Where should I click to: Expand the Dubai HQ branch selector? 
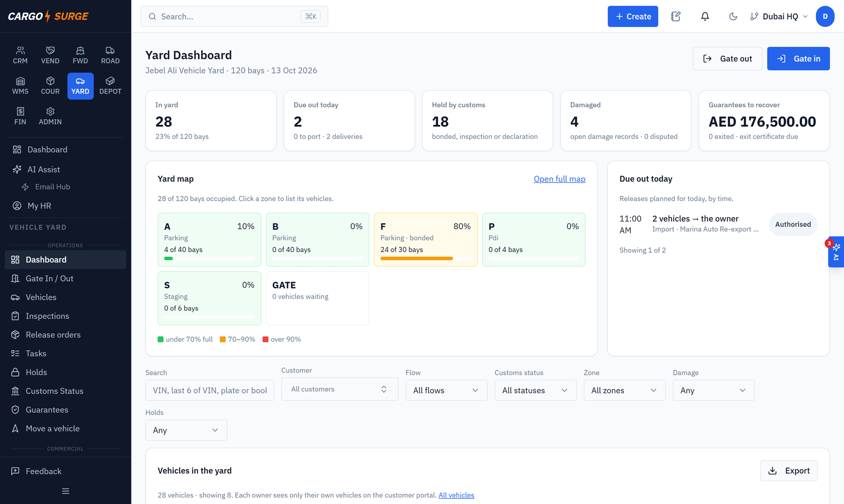click(779, 16)
